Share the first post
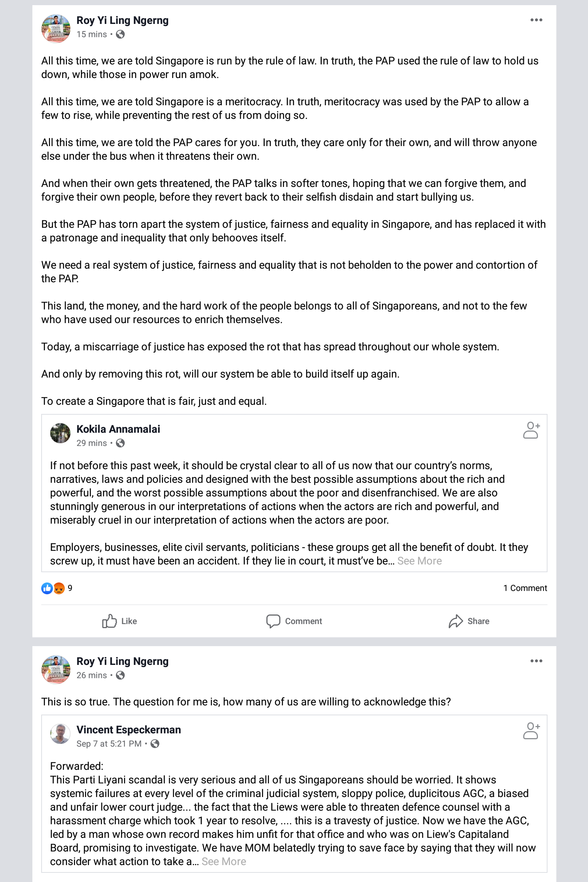The image size is (588, 882). (469, 621)
